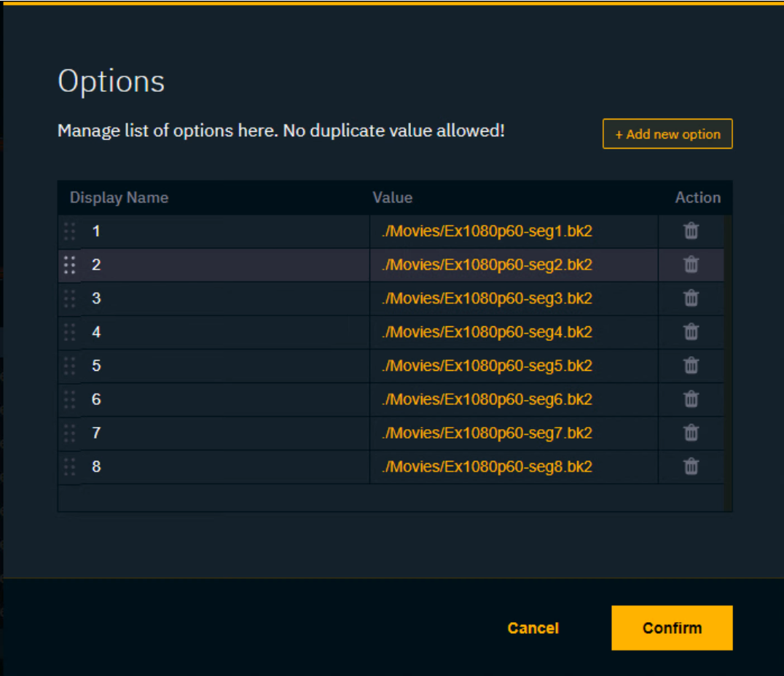Click display name field of option 4
This screenshot has height=676, width=784.
tap(226, 332)
